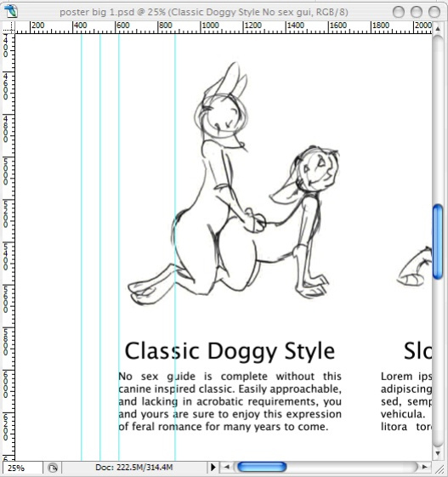The width and height of the screenshot is (448, 477).
Task: Click the blue vertical scrollbar thumb
Action: tap(438, 241)
